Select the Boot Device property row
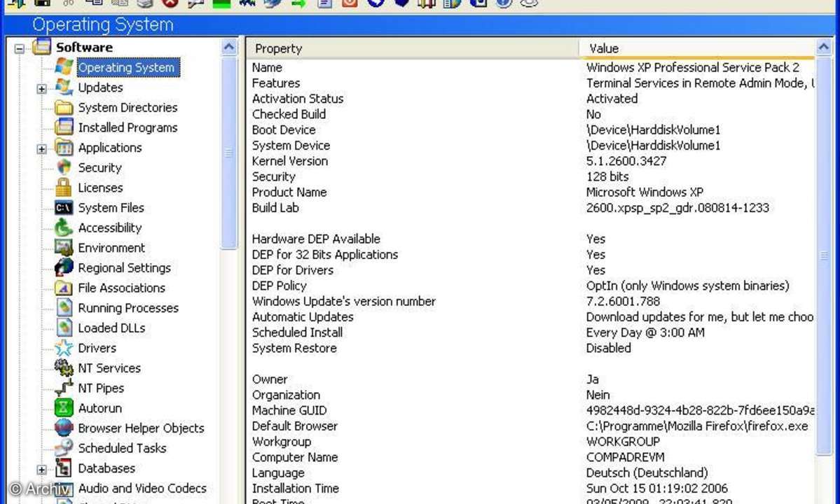Screen dimensions: 840x504 (530, 129)
